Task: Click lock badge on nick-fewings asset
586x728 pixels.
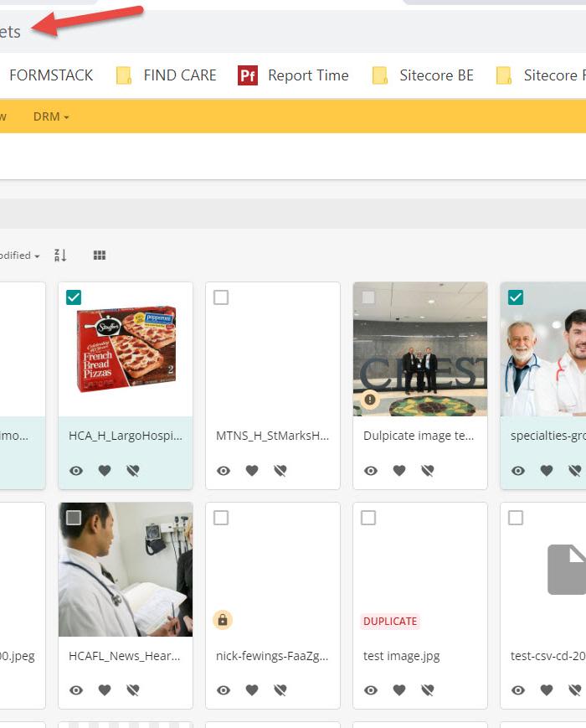Action: 223,620
